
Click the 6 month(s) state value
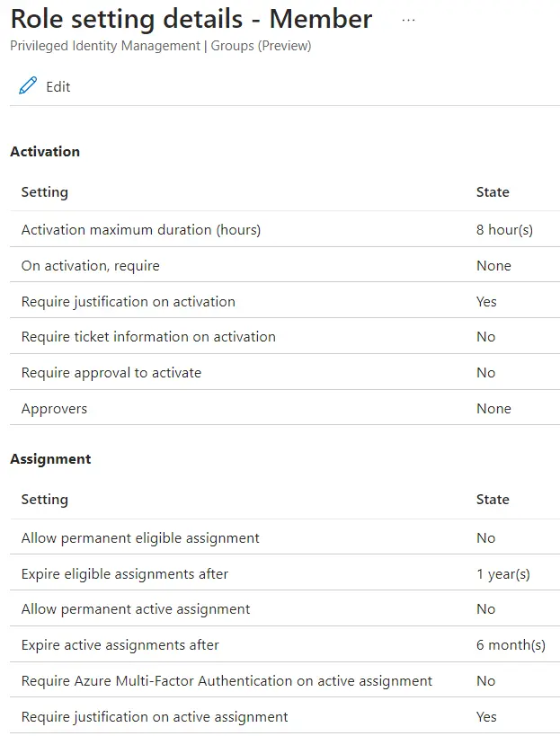point(511,645)
